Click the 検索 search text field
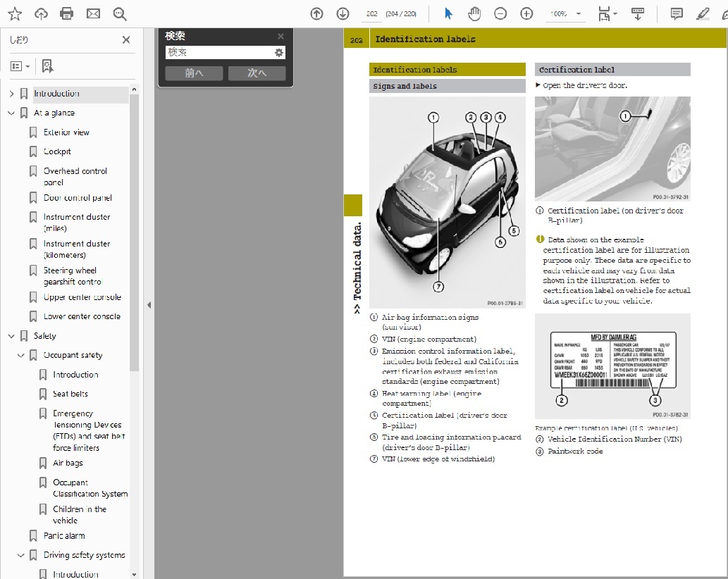Screen dimensions: 728x579 pyautogui.click(x=218, y=52)
